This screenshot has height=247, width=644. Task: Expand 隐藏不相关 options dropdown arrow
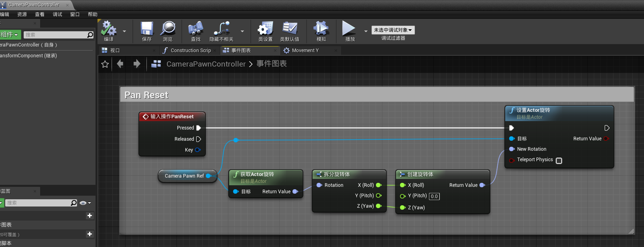pyautogui.click(x=242, y=31)
